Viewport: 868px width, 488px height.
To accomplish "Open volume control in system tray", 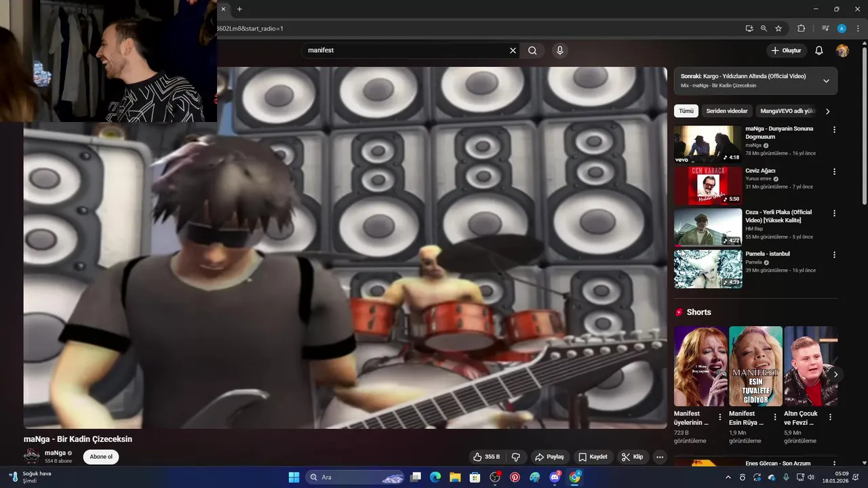I will tap(810, 477).
